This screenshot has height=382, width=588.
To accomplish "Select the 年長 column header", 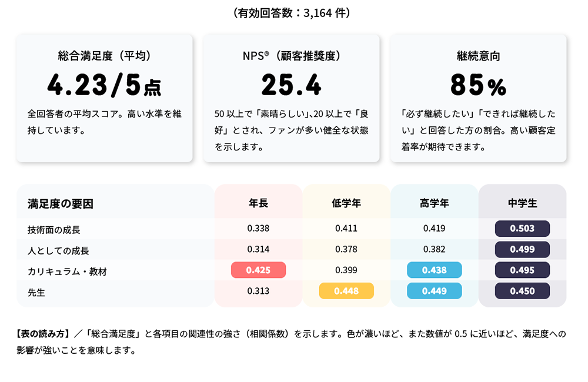I will pos(258,203).
